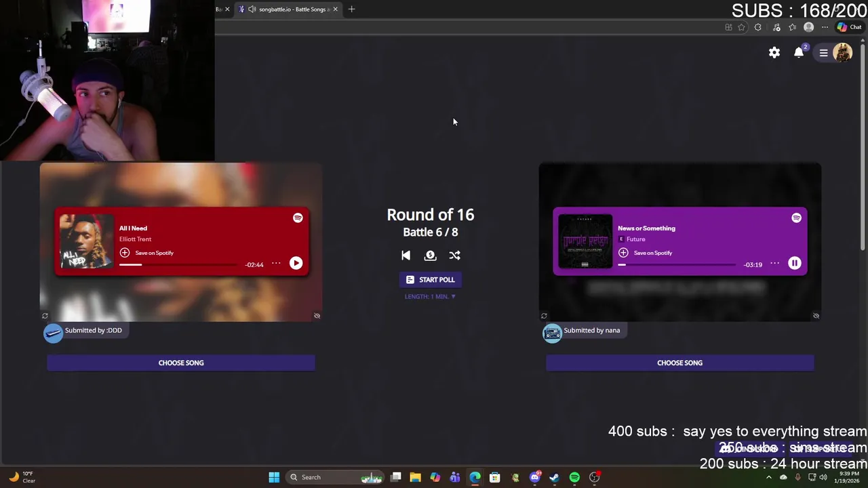Shuffle the battle matchup
The width and height of the screenshot is (868, 488).
click(454, 256)
